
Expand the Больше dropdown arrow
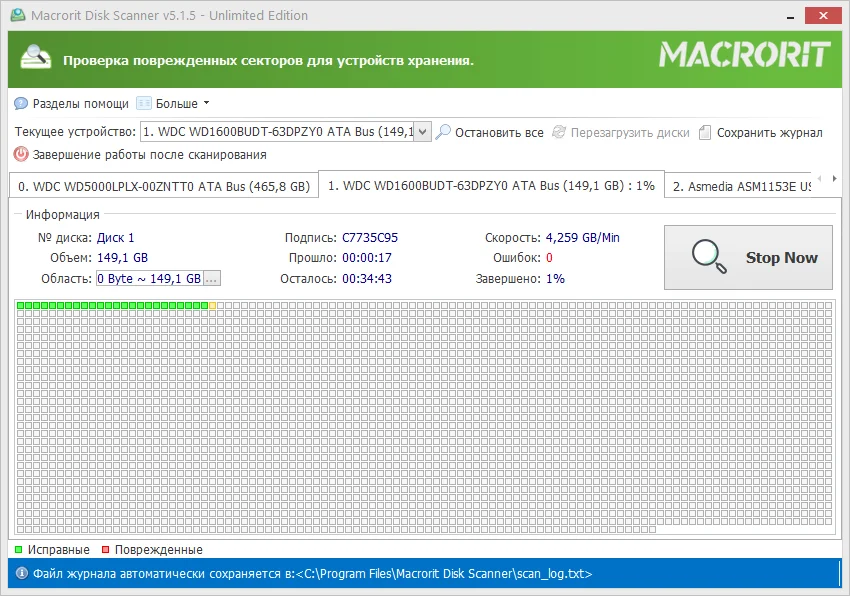(207, 103)
